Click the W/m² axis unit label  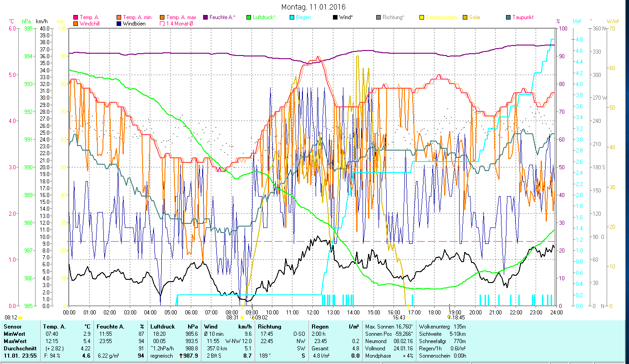613,21
